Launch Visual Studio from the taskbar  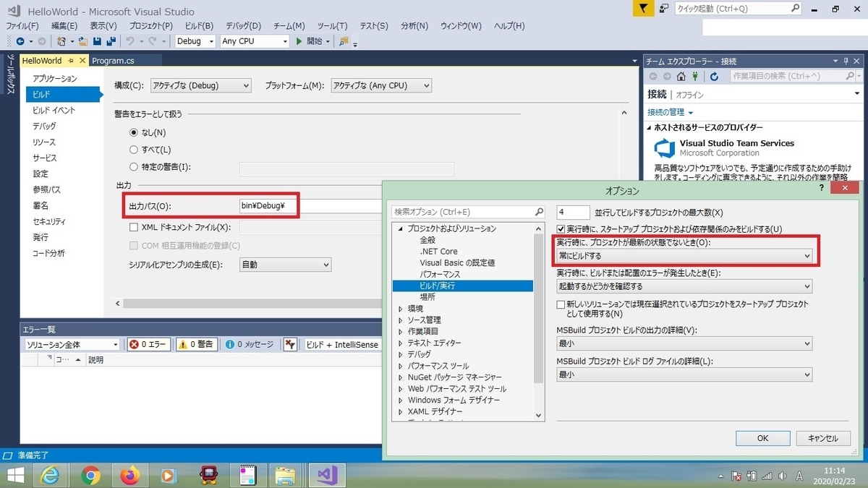[x=326, y=476]
